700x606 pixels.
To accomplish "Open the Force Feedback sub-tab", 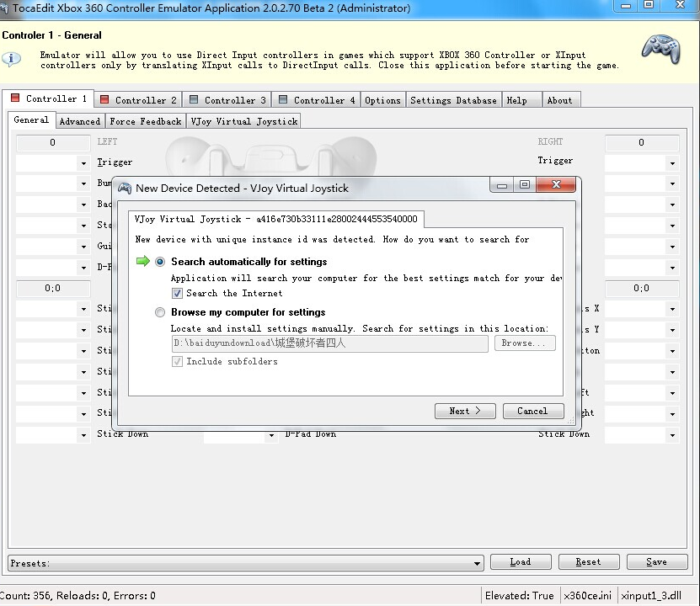I will click(x=146, y=121).
